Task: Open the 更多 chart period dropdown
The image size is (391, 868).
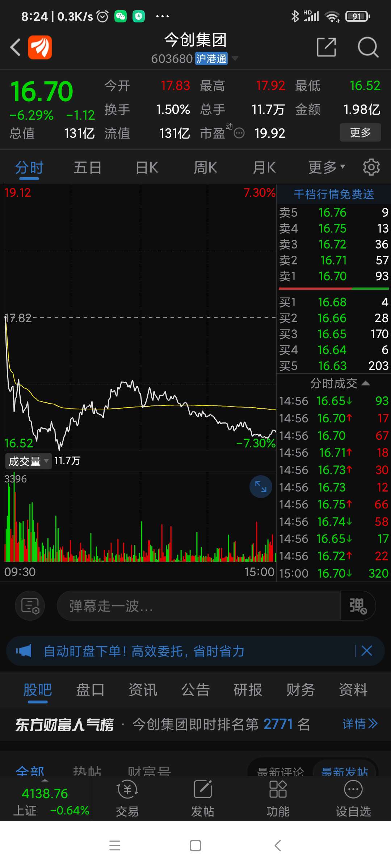Action: pyautogui.click(x=326, y=167)
